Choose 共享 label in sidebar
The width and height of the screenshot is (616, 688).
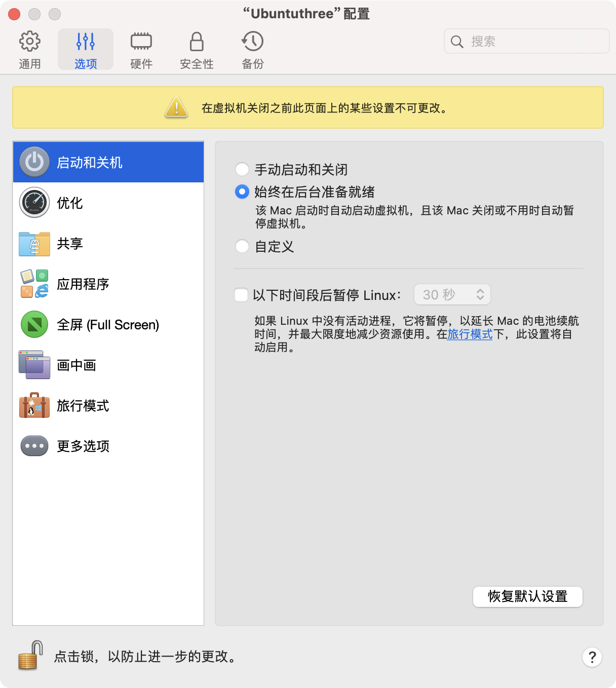coord(70,244)
